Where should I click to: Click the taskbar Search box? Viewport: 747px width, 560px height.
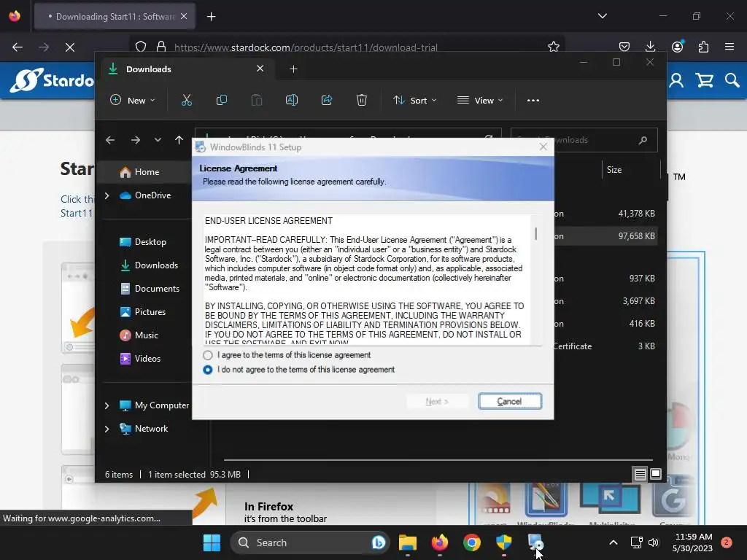point(309,542)
